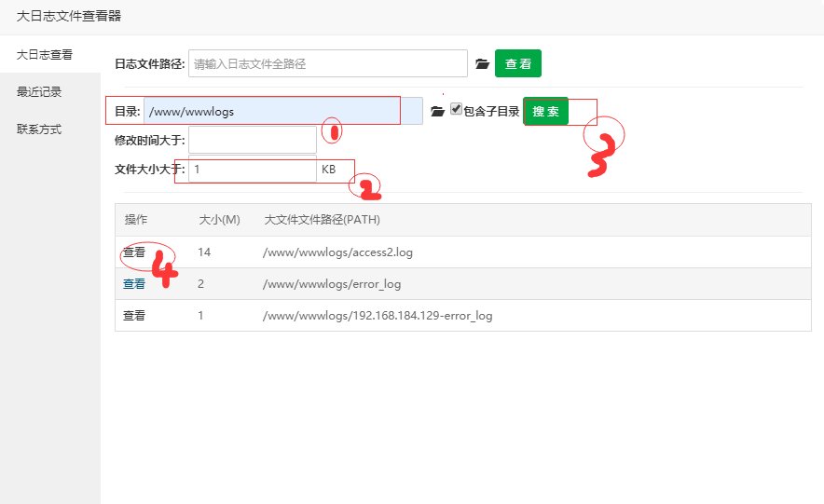824x504 pixels.
Task: Click the folder icon beside 日志文件路径 field
Action: pos(482,63)
